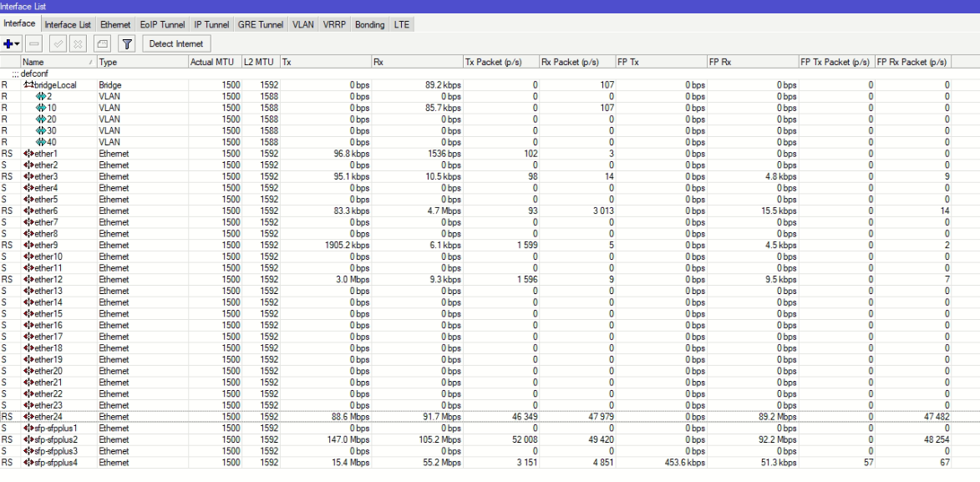Click the sfp-sfpplus1 interface icon
The image size is (980, 482).
(x=28, y=429)
